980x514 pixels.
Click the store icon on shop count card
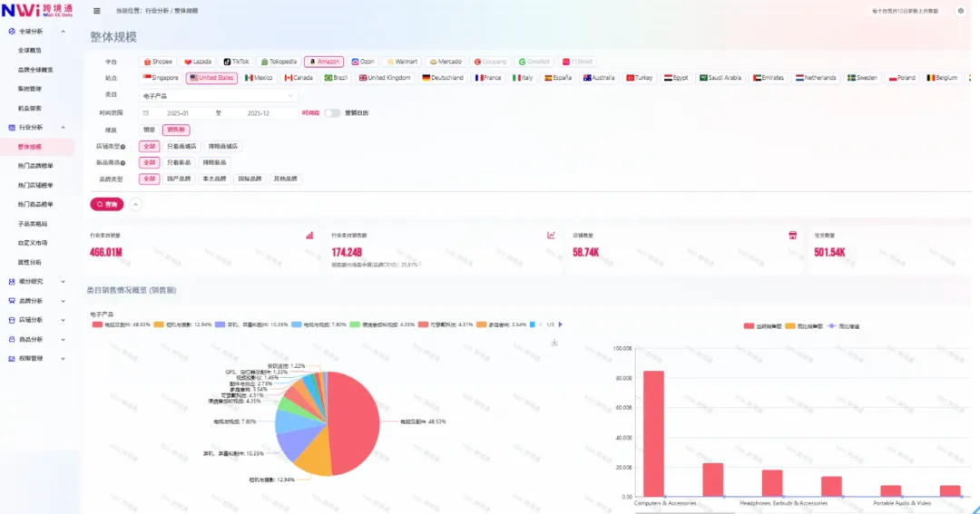click(792, 235)
